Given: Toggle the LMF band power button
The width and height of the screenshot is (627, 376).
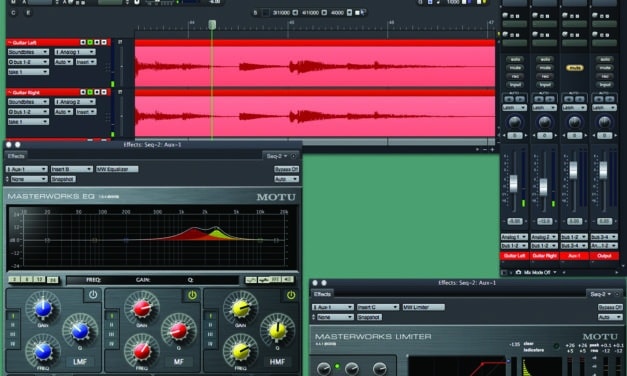Looking at the screenshot, I should click(x=93, y=295).
